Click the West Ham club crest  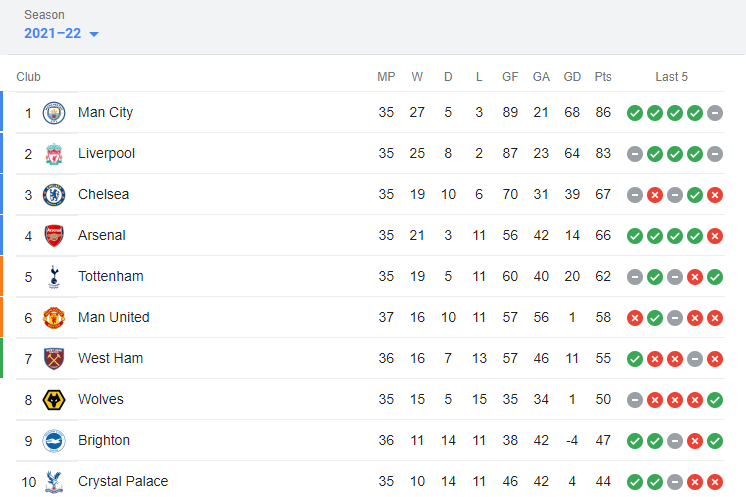tap(54, 359)
